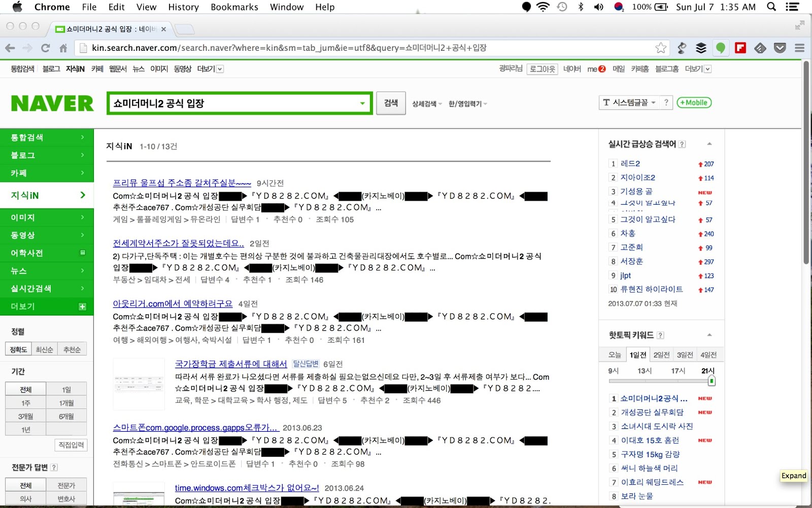Select the 이미지 sidebar category

coord(47,217)
